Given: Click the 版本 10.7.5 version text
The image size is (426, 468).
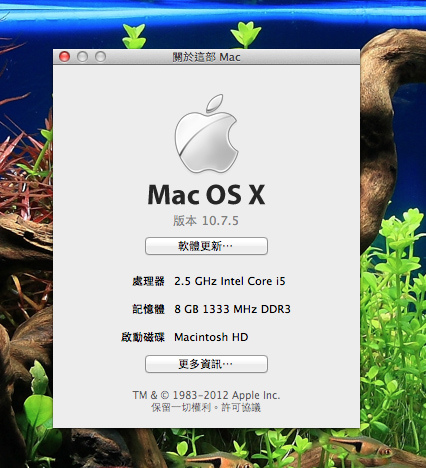Looking at the screenshot, I should [x=206, y=220].
